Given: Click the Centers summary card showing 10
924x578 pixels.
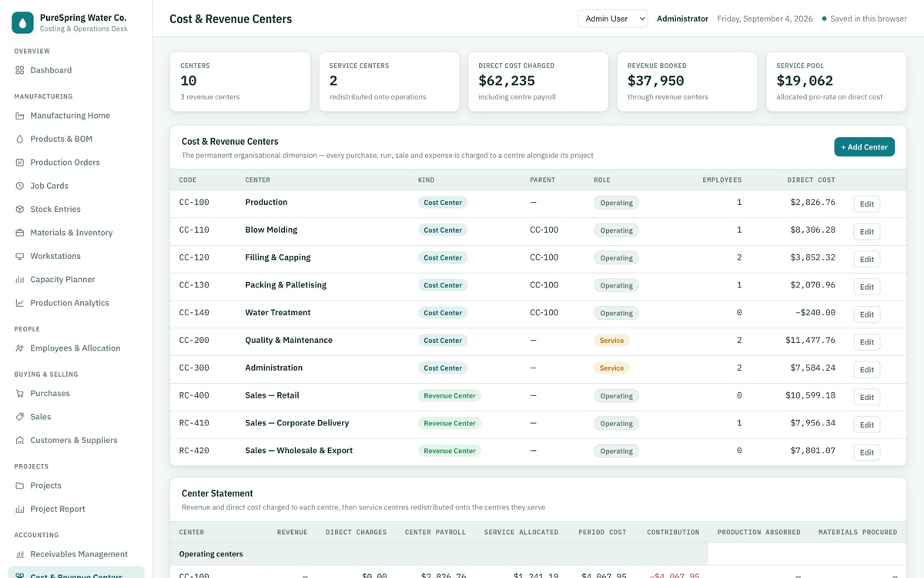Looking at the screenshot, I should coord(240,82).
